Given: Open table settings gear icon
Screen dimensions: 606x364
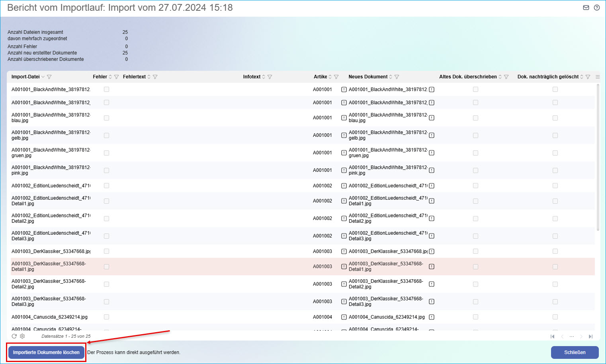Looking at the screenshot, I should [22, 336].
